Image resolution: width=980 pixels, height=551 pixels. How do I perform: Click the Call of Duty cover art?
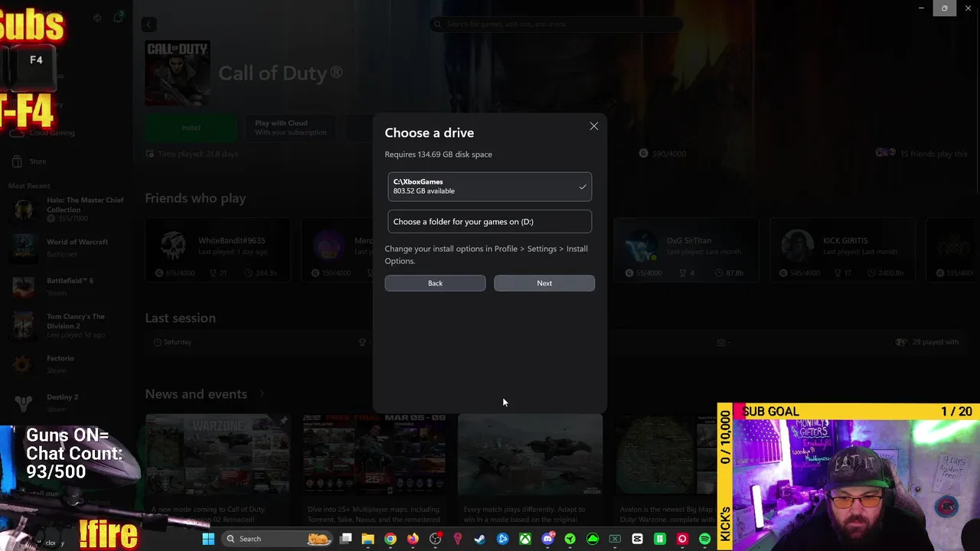point(177,73)
